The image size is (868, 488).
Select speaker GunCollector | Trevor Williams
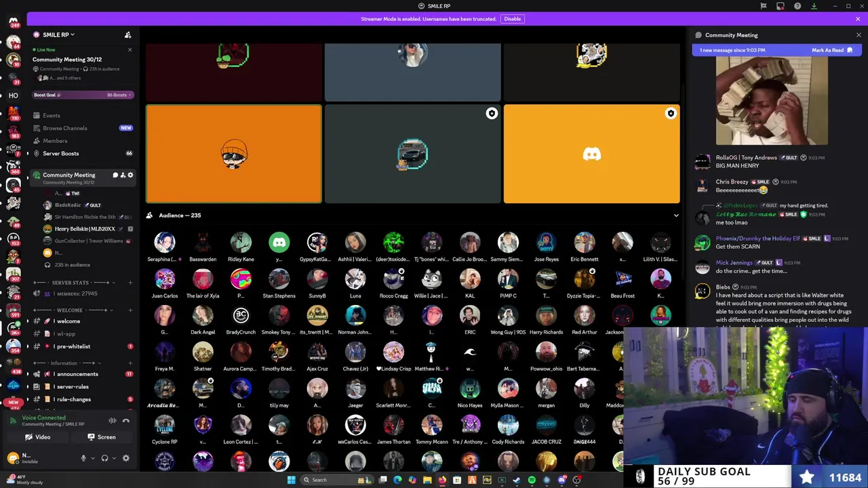(x=88, y=241)
